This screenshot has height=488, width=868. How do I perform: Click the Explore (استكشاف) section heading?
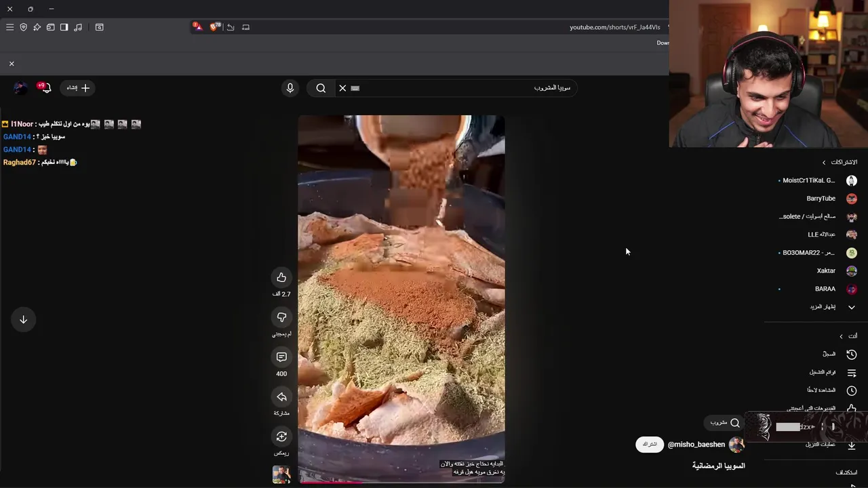coord(846,472)
